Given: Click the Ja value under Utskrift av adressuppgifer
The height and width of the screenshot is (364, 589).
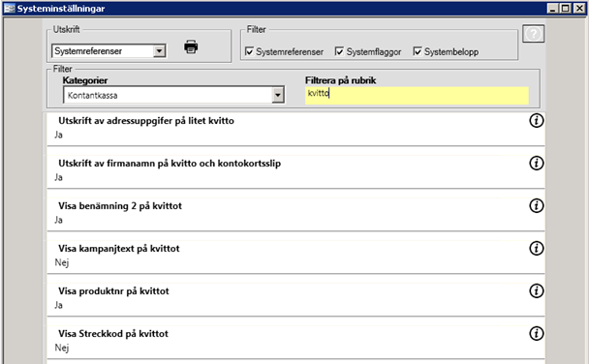Looking at the screenshot, I should [58, 135].
